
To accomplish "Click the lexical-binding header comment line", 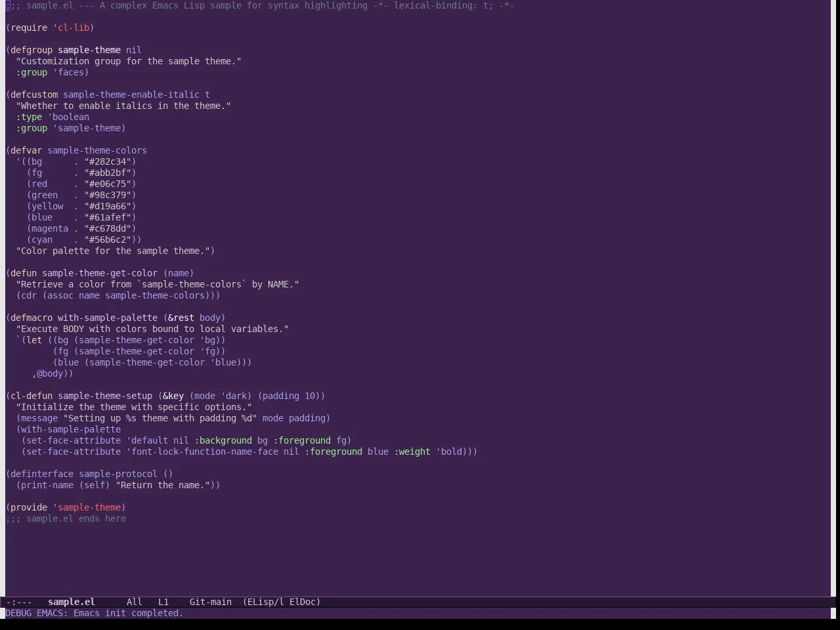I will [260, 5].
